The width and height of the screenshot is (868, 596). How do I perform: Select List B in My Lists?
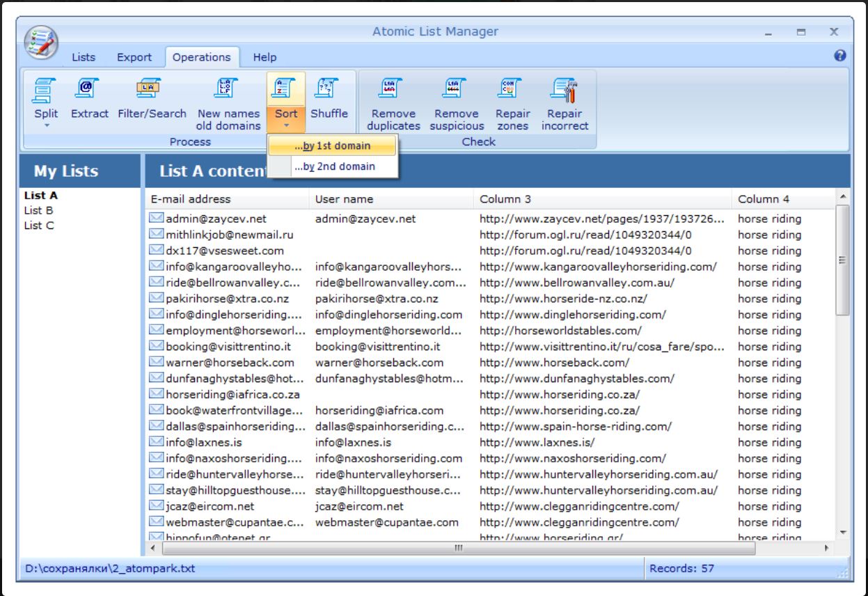(38, 210)
